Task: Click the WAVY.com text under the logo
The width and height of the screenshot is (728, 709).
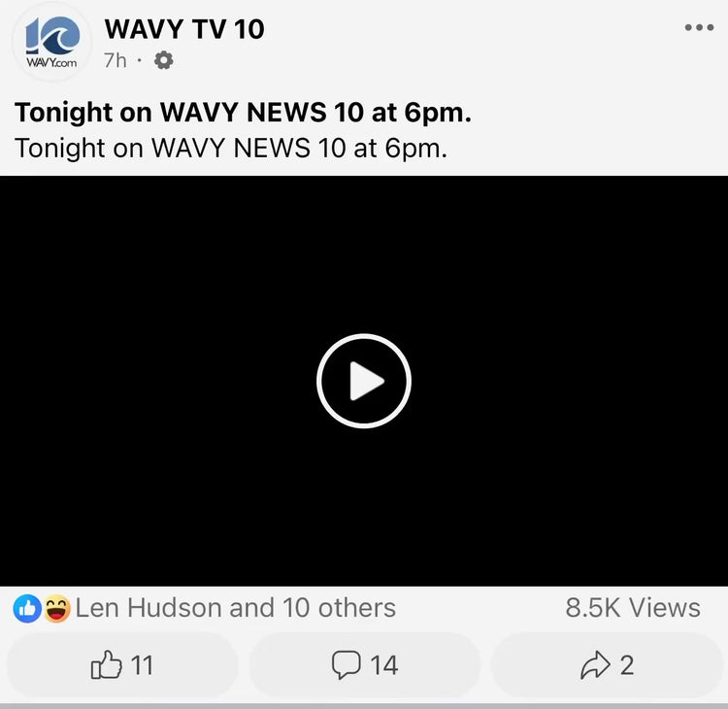Action: click(51, 63)
